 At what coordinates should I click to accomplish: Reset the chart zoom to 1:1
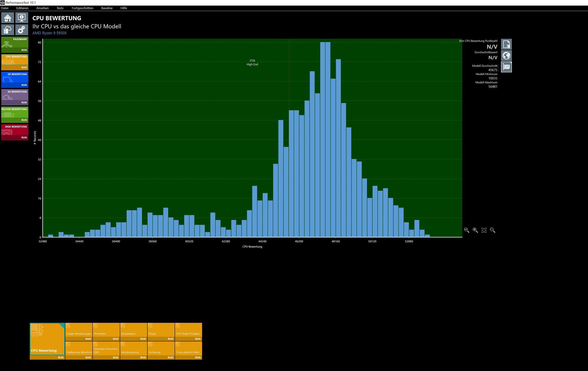[x=493, y=230]
